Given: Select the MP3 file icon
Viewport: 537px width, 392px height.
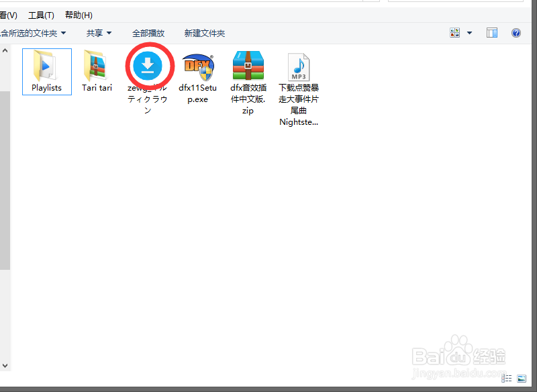Looking at the screenshot, I should click(x=299, y=66).
